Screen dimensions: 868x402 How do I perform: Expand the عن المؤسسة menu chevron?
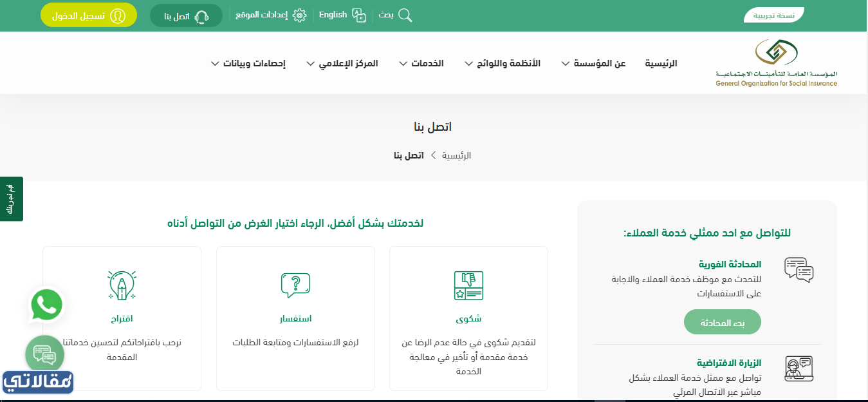[566, 64]
